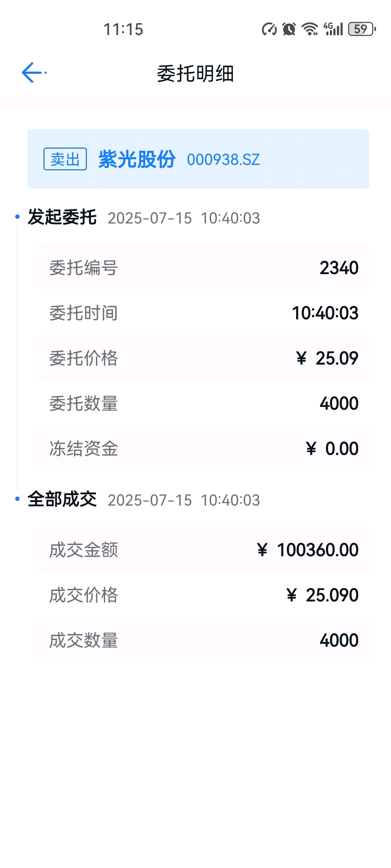This screenshot has width=391, height=868.
Task: Select the 委托编号 row with 2340
Action: click(x=203, y=268)
